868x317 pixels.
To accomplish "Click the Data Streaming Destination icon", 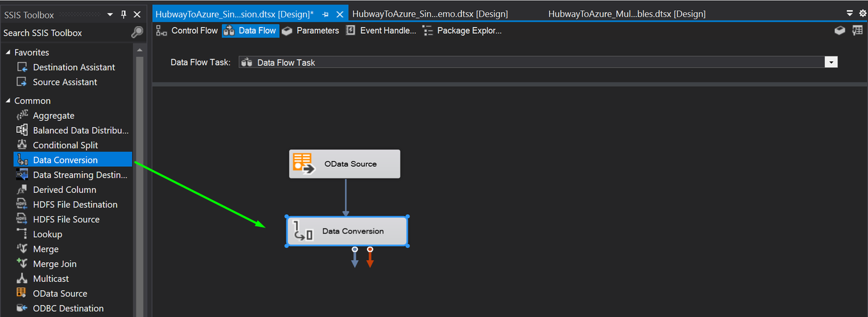I will pyautogui.click(x=22, y=174).
